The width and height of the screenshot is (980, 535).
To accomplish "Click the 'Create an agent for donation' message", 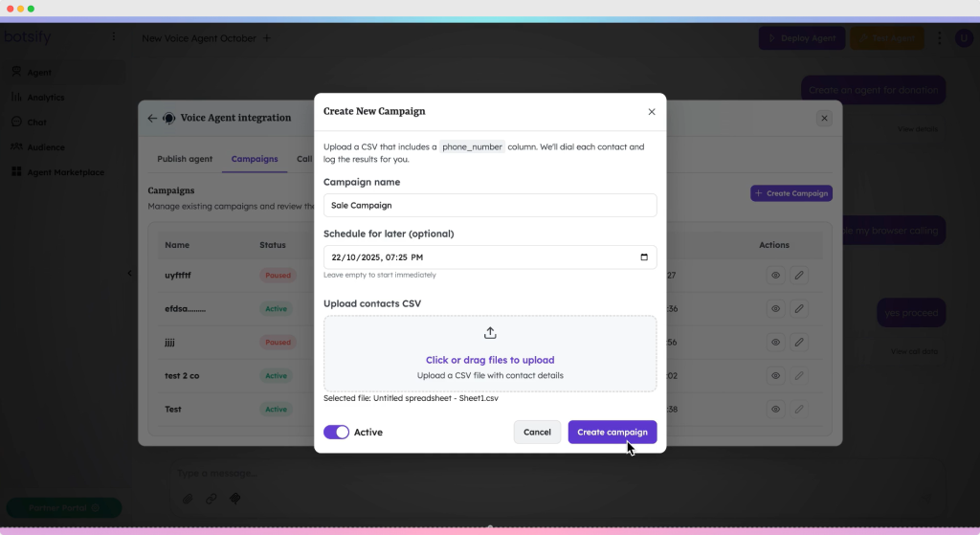I will tap(873, 90).
